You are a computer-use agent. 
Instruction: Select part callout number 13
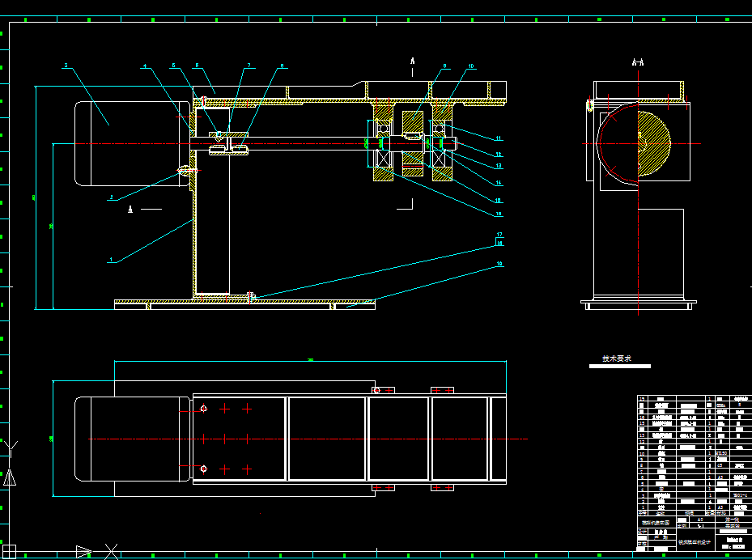coord(499,165)
